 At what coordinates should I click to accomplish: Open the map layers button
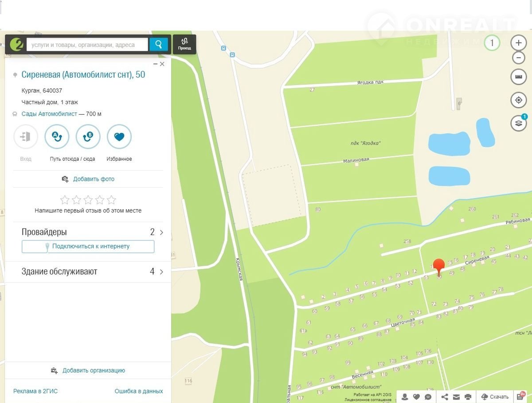click(518, 123)
